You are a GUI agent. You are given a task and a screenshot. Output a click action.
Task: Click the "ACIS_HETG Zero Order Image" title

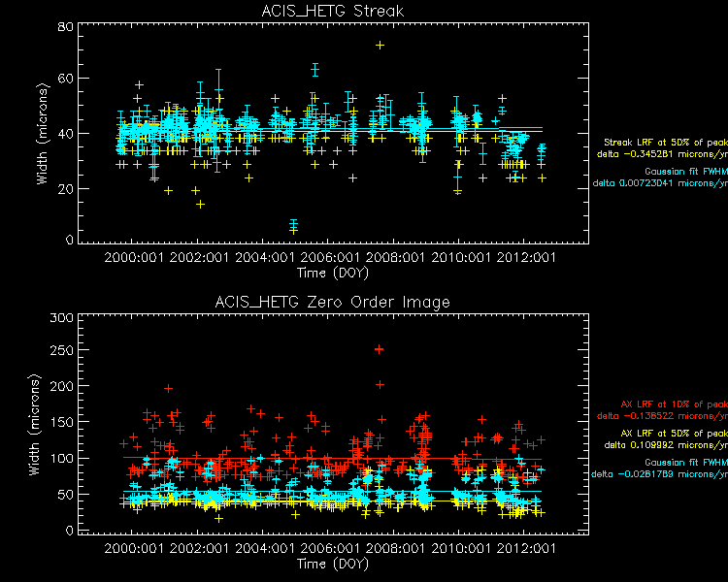[333, 302]
